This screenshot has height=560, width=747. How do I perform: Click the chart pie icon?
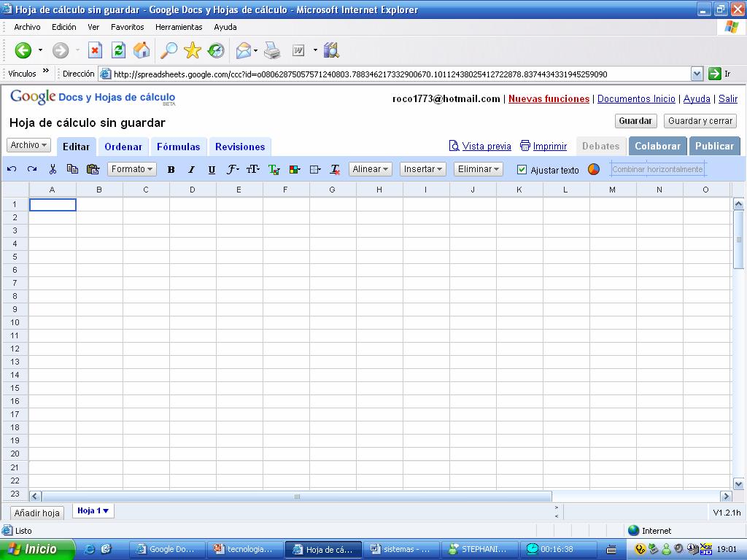[x=594, y=169]
